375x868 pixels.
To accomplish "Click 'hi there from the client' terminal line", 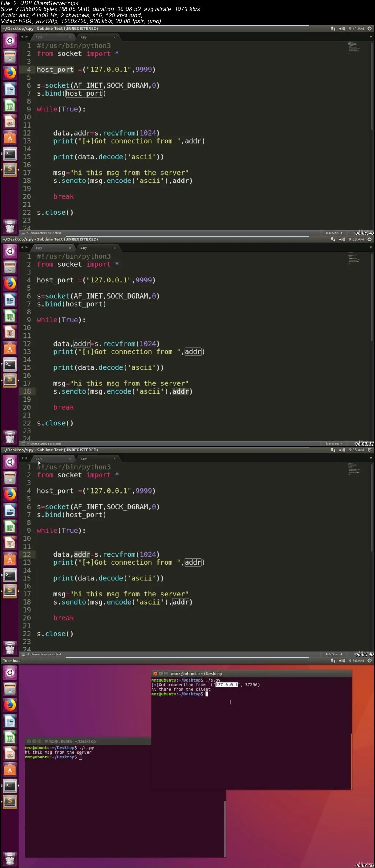I will pyautogui.click(x=181, y=689).
